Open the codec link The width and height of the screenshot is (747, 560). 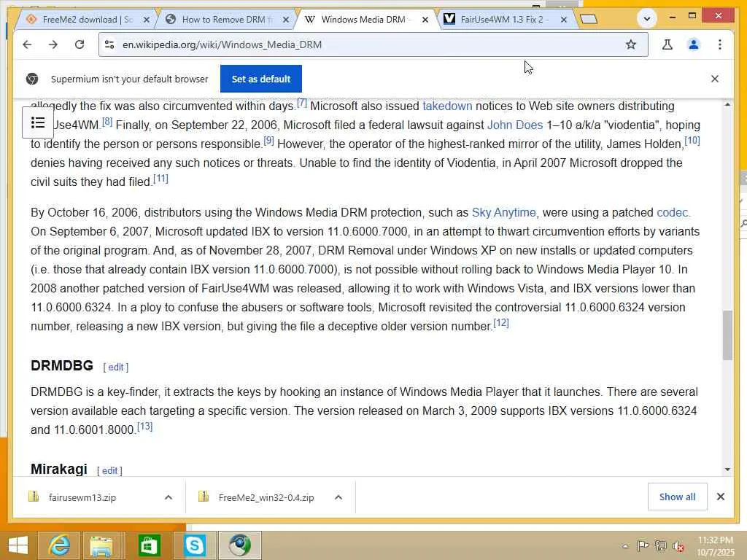[672, 212]
